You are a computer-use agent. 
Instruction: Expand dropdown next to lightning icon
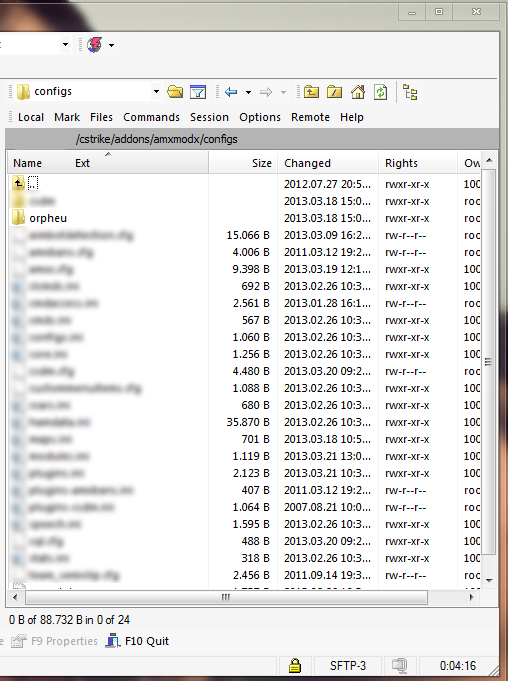click(111, 45)
